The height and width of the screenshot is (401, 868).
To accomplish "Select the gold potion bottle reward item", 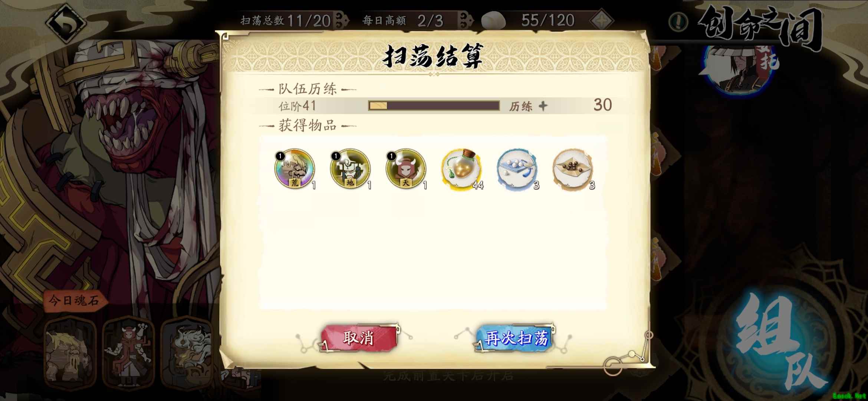I will (462, 169).
